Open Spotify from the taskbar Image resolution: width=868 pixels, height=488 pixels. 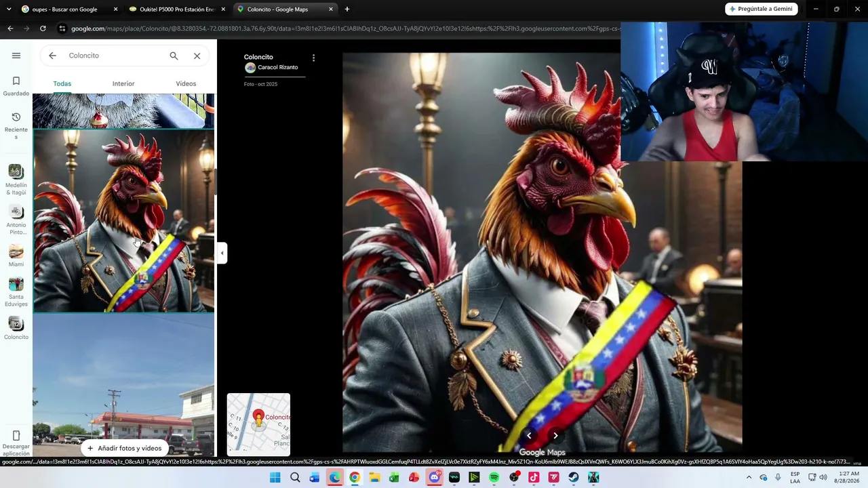[x=494, y=477]
